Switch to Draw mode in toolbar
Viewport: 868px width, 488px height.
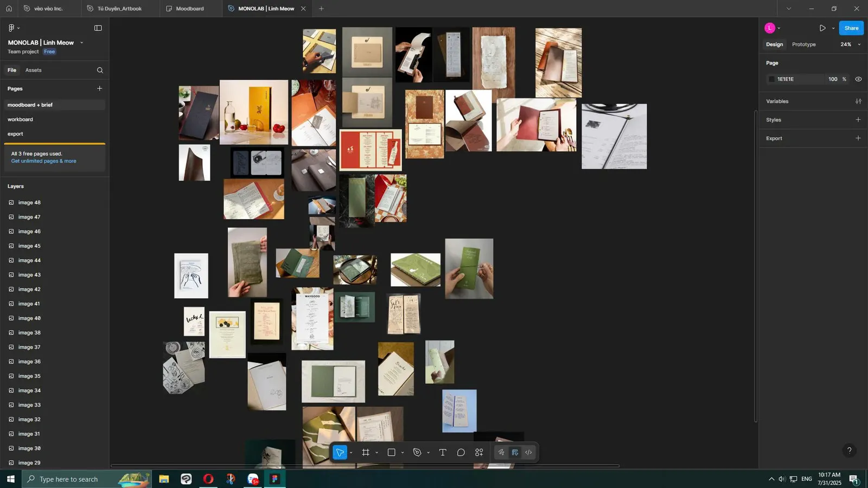[501, 453]
